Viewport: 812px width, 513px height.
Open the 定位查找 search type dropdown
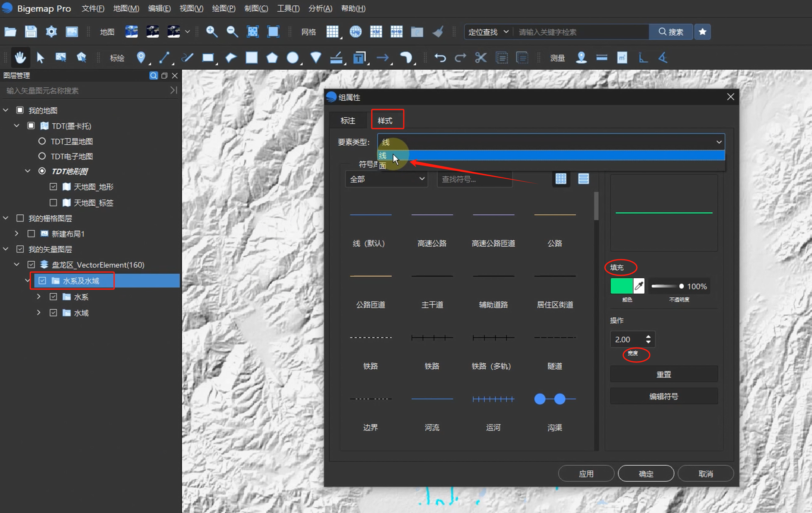[x=488, y=32]
